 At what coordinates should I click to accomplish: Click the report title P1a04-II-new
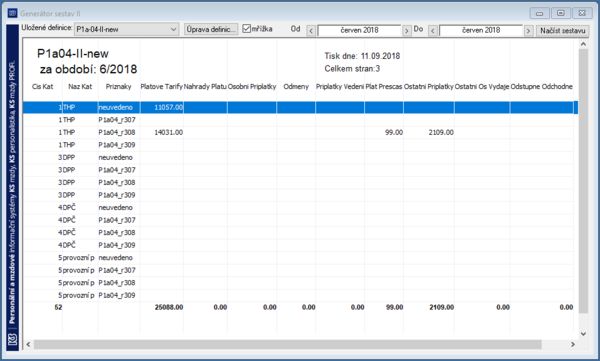pyautogui.click(x=73, y=54)
